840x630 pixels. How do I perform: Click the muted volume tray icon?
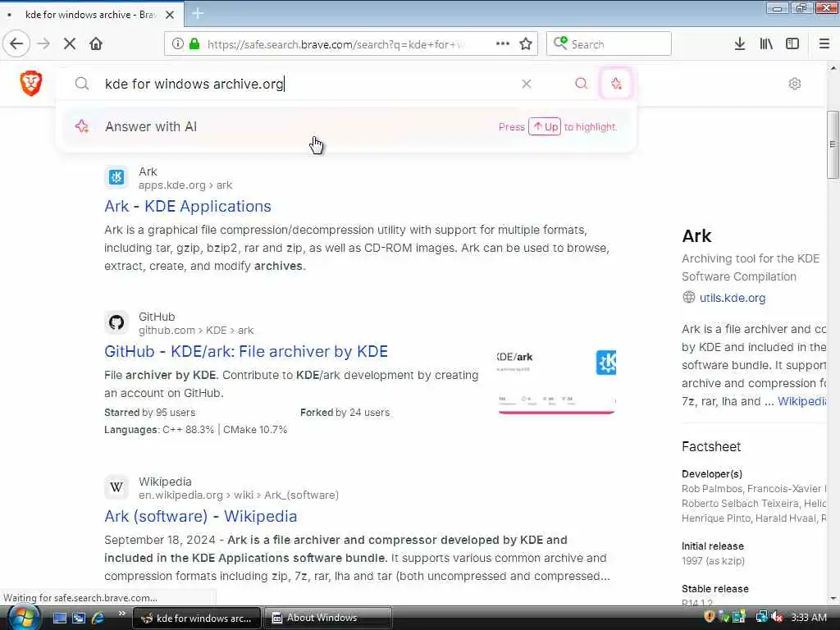(x=777, y=618)
